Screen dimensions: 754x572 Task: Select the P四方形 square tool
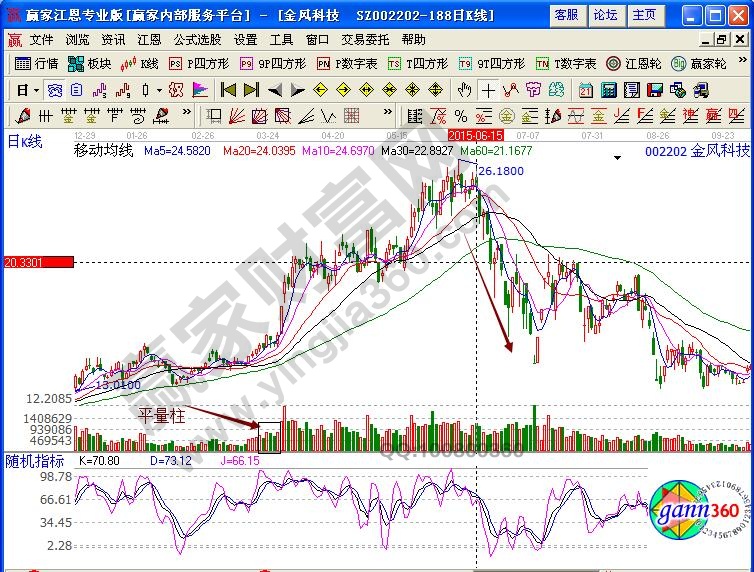(x=202, y=63)
